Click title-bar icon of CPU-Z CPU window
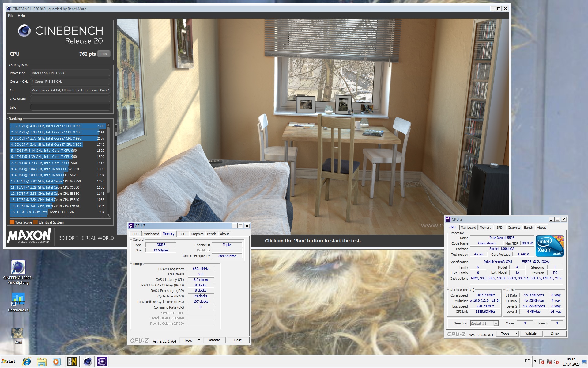Viewport: 588px width, 368px height. [x=448, y=219]
